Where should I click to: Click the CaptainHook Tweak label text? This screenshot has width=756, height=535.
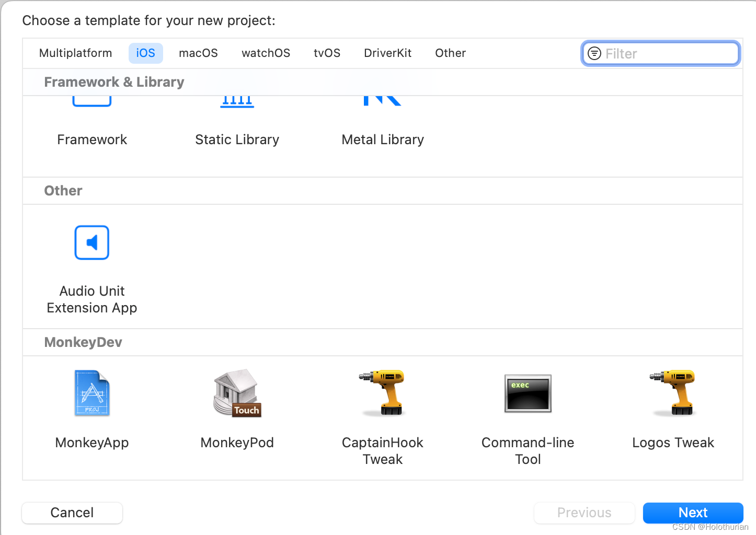(383, 451)
